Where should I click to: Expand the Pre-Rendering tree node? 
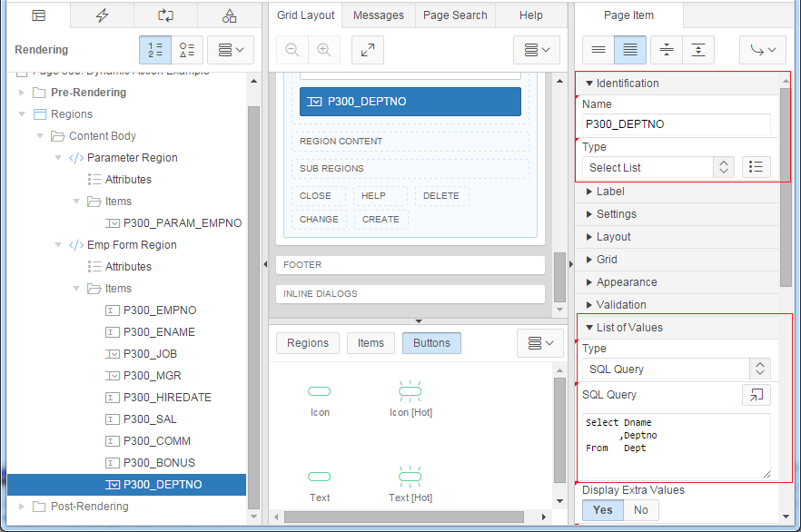[22, 93]
